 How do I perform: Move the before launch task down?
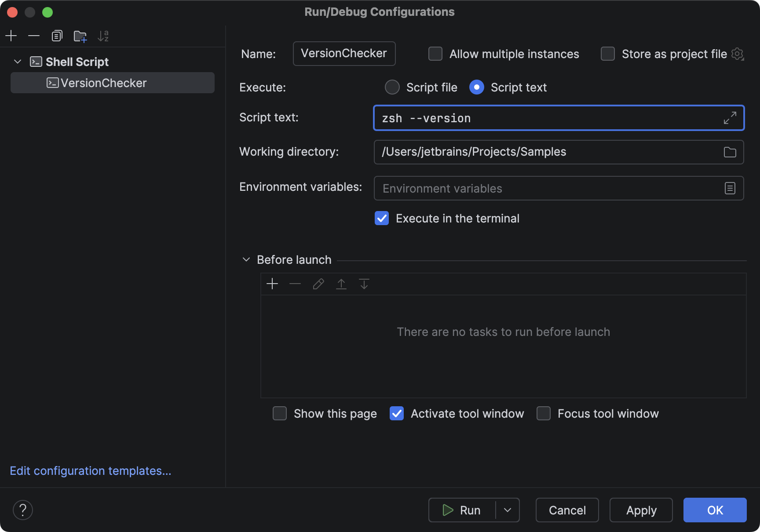(364, 284)
